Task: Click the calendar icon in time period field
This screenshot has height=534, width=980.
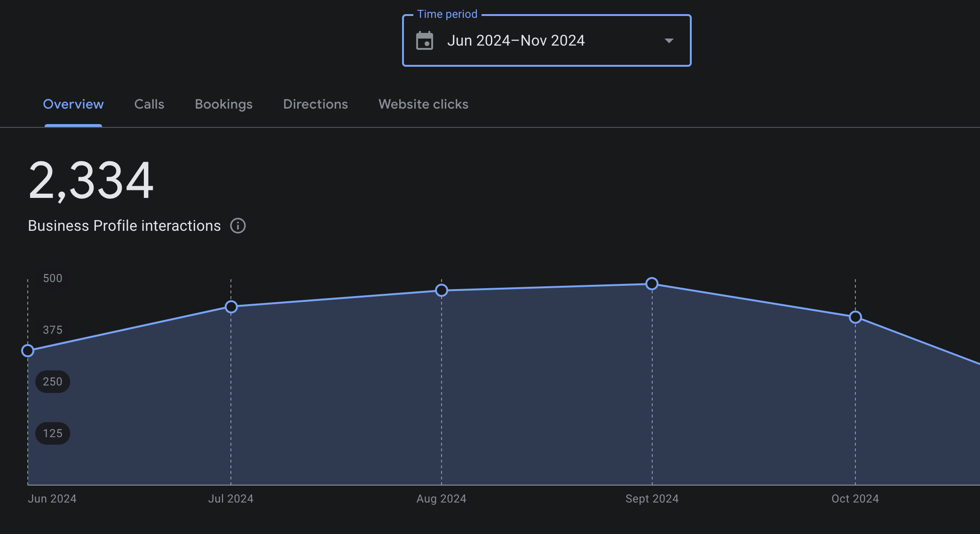Action: pyautogui.click(x=425, y=41)
